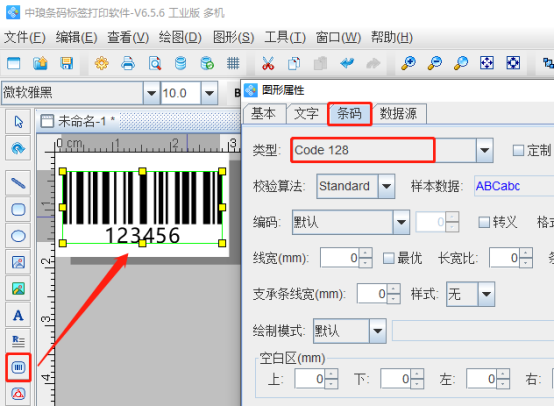
Task: Enable the 最优 checkbox
Action: (389, 258)
